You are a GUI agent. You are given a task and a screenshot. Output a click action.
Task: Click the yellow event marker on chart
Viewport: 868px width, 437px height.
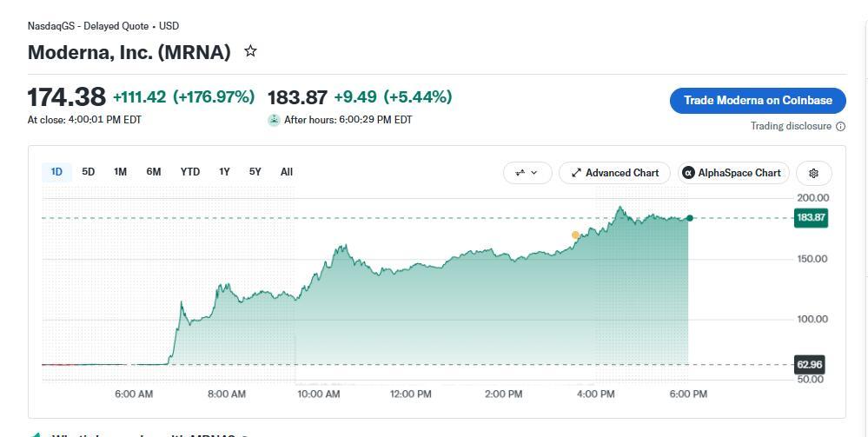tap(576, 235)
